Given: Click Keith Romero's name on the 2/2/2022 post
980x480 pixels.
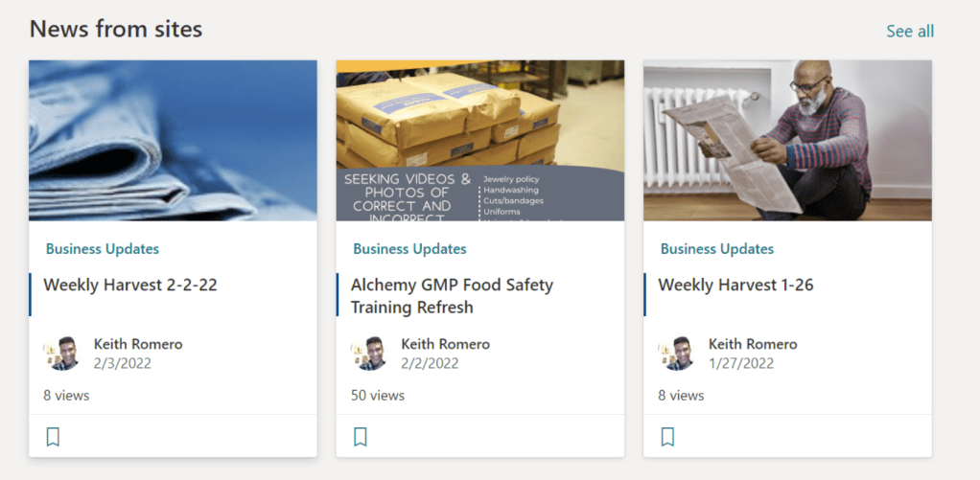Looking at the screenshot, I should tap(445, 344).
